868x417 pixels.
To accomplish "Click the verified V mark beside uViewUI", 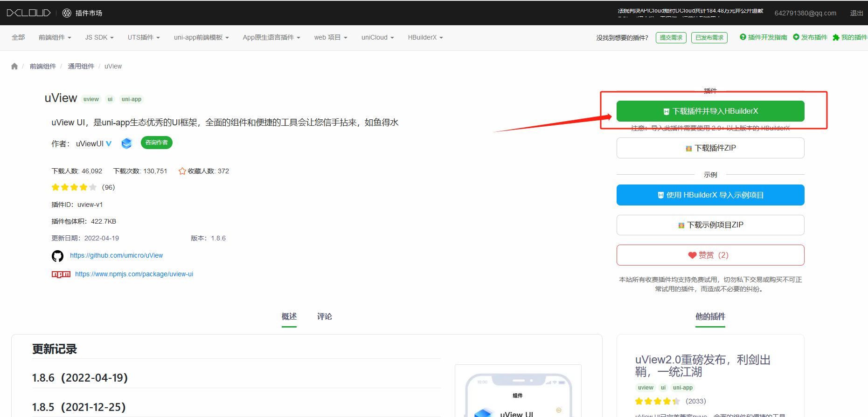I will coord(109,144).
